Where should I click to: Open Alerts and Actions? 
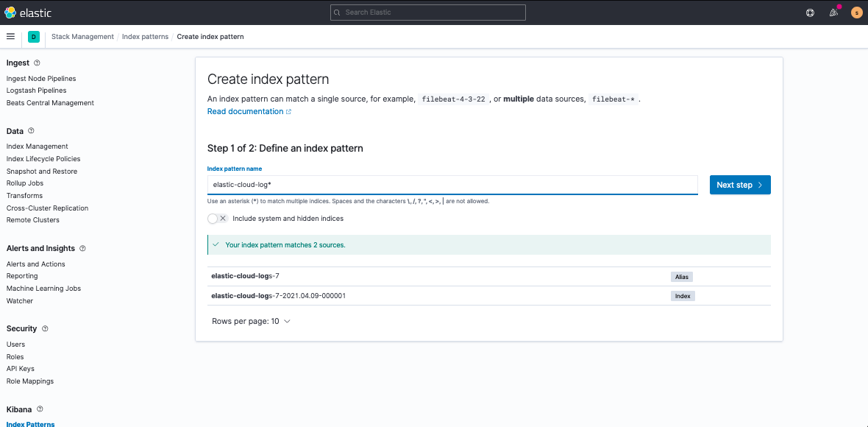[x=36, y=264]
